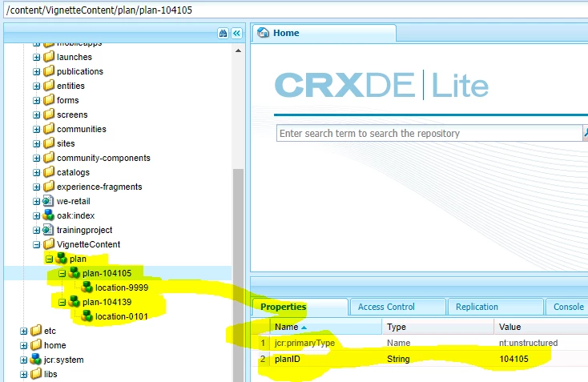Click the jcr:primaryType property name cell

click(x=325, y=343)
